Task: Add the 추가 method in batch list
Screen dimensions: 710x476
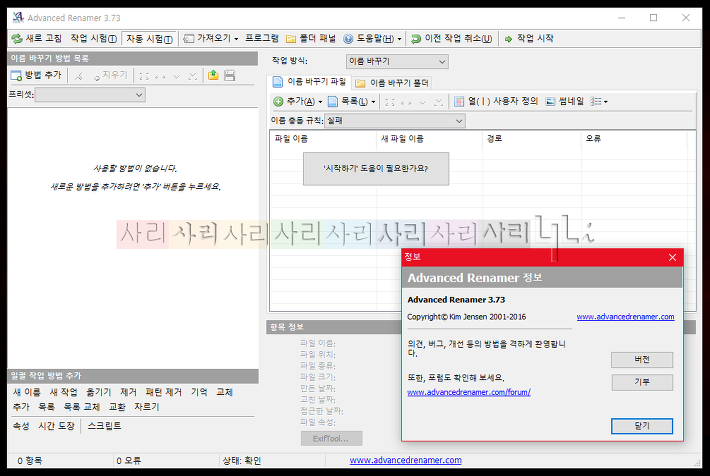Action: pyautogui.click(x=21, y=407)
